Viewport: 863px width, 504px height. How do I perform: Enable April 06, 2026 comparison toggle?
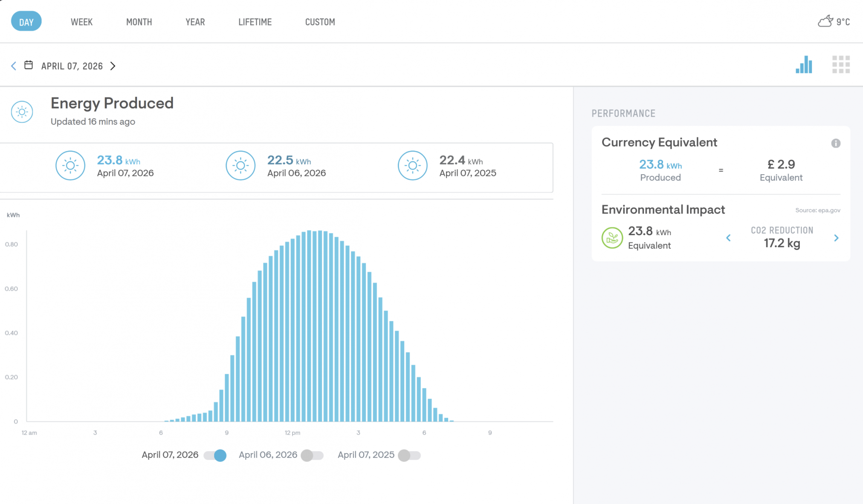point(312,455)
